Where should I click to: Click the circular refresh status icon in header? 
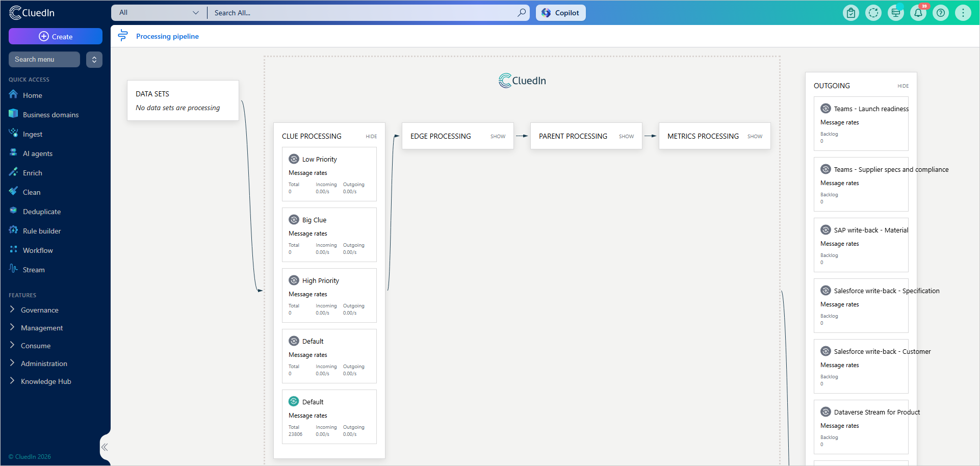[x=873, y=13]
